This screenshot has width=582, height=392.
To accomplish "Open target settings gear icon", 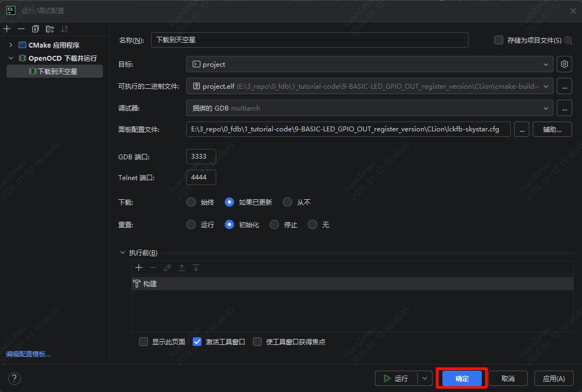I will pos(564,64).
